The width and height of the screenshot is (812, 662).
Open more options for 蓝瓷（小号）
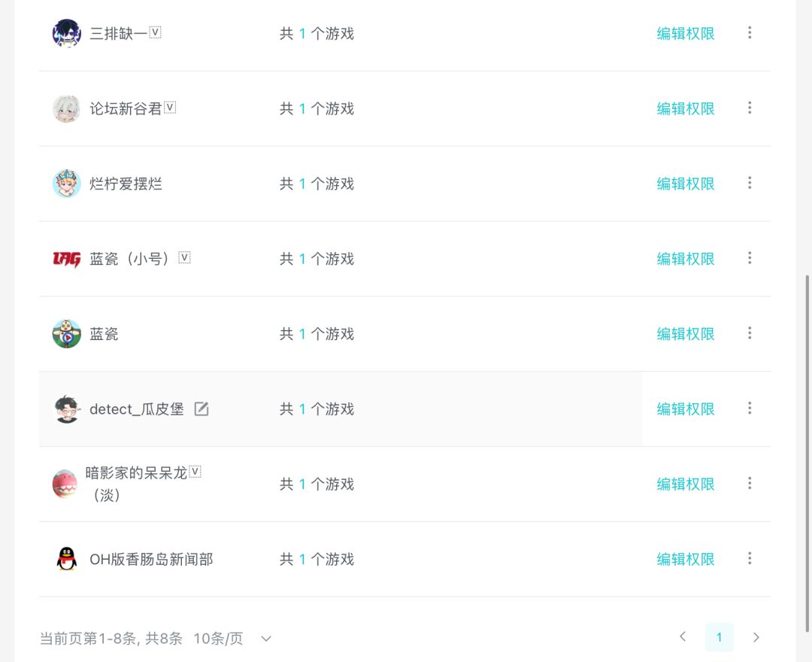750,259
